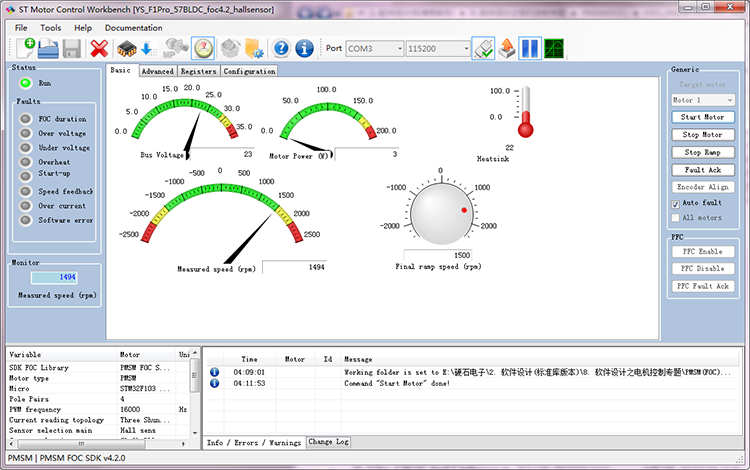Switch to the Change Log tab

328,442
